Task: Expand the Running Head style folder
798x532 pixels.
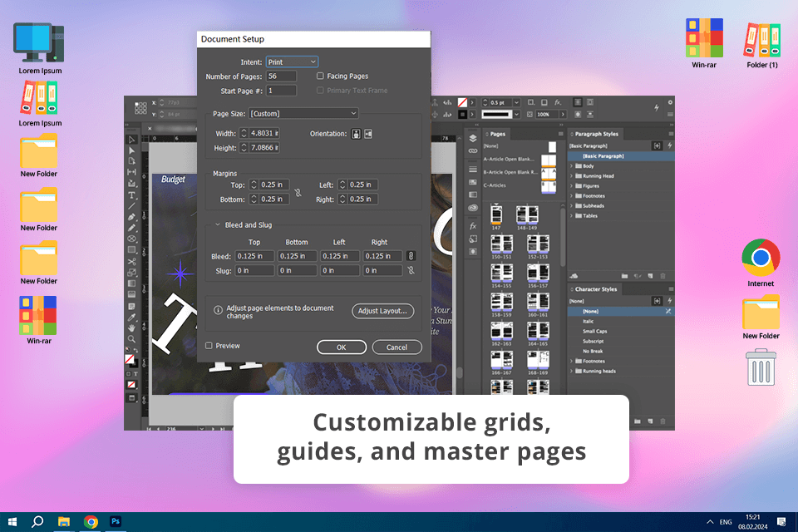Action: tap(572, 175)
